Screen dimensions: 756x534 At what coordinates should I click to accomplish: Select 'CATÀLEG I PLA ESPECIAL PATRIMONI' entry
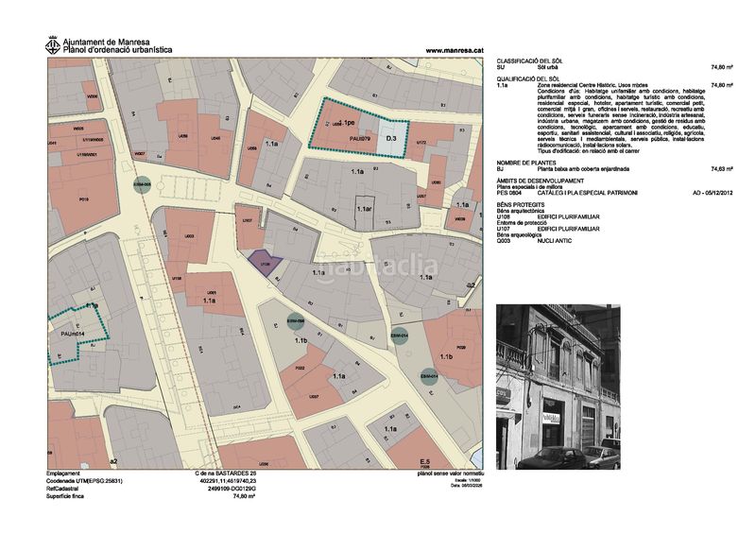coord(587,193)
